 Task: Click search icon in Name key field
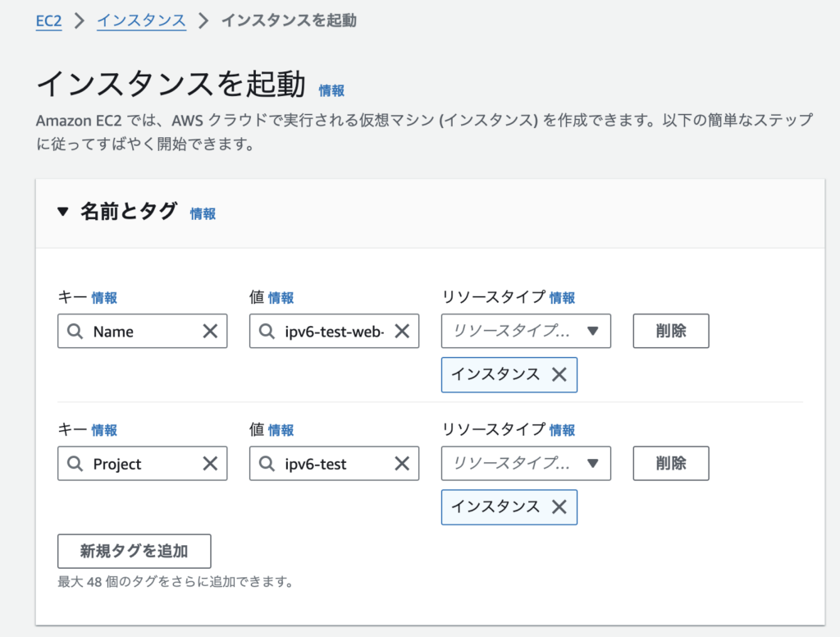[x=75, y=332]
